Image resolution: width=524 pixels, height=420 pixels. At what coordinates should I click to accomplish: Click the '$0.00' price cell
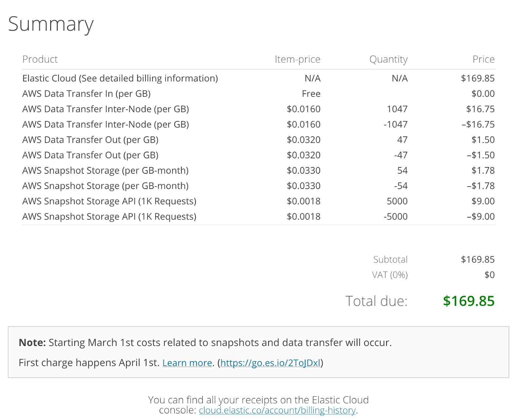click(483, 94)
